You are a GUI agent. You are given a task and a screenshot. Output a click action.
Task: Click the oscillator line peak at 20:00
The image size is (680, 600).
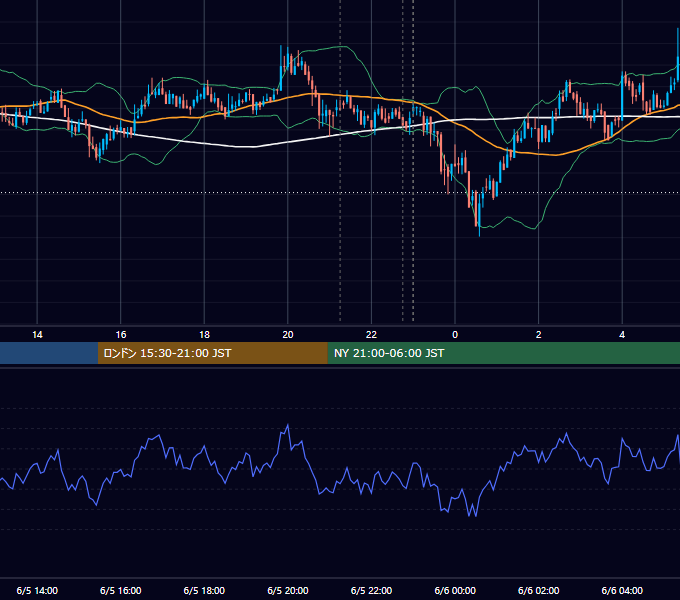288,425
